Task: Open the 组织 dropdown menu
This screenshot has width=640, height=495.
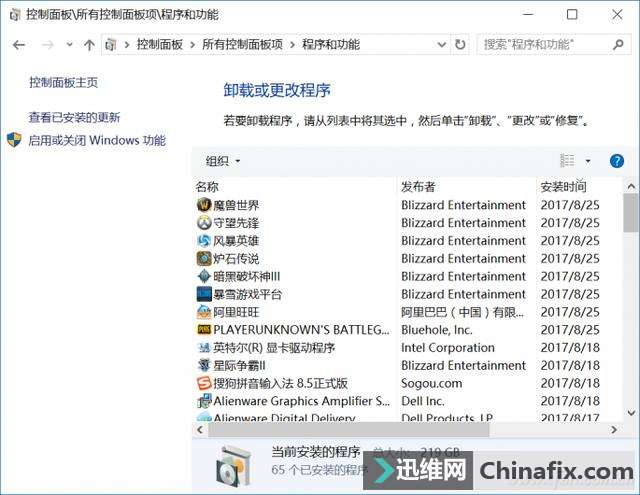Action: coord(223,161)
